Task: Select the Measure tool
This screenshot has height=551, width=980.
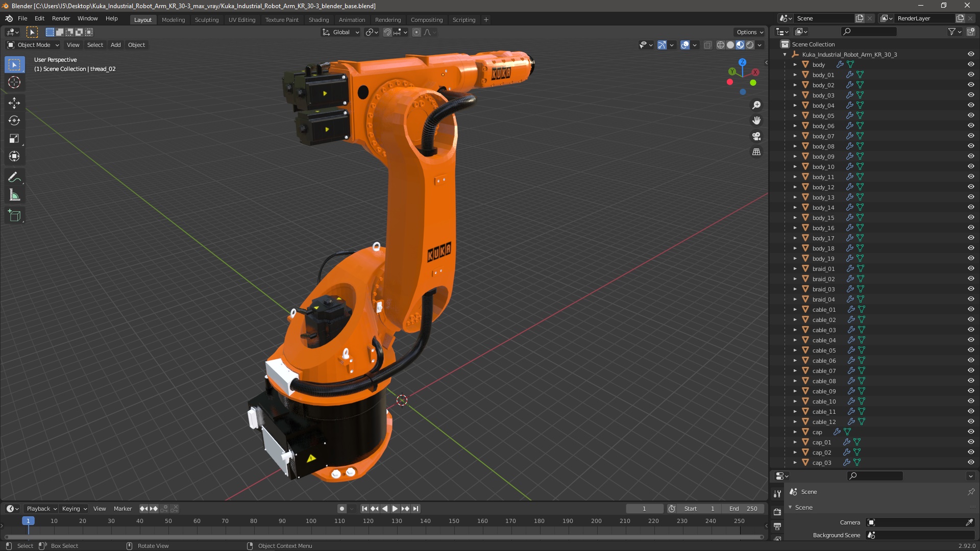Action: click(14, 195)
